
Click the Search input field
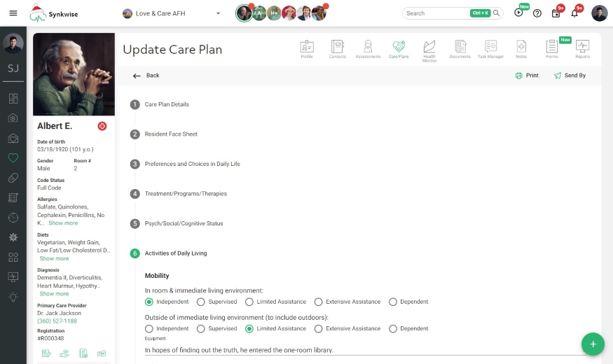(436, 13)
